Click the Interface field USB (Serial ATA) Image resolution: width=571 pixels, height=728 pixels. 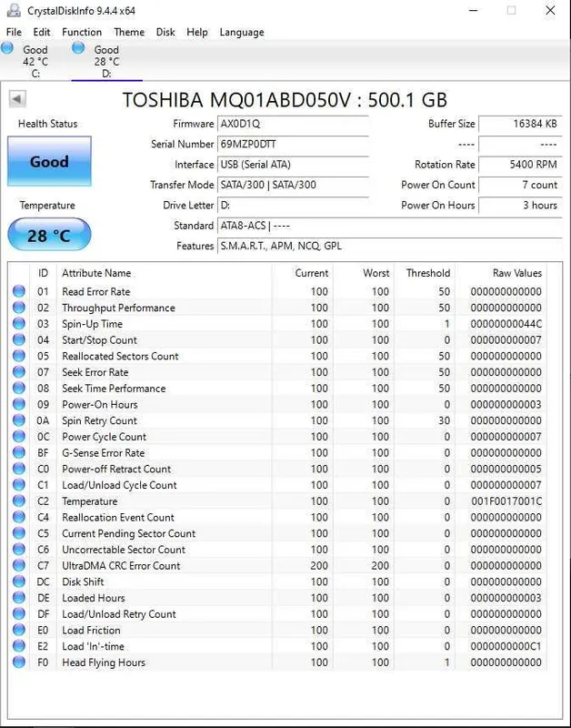click(x=293, y=165)
